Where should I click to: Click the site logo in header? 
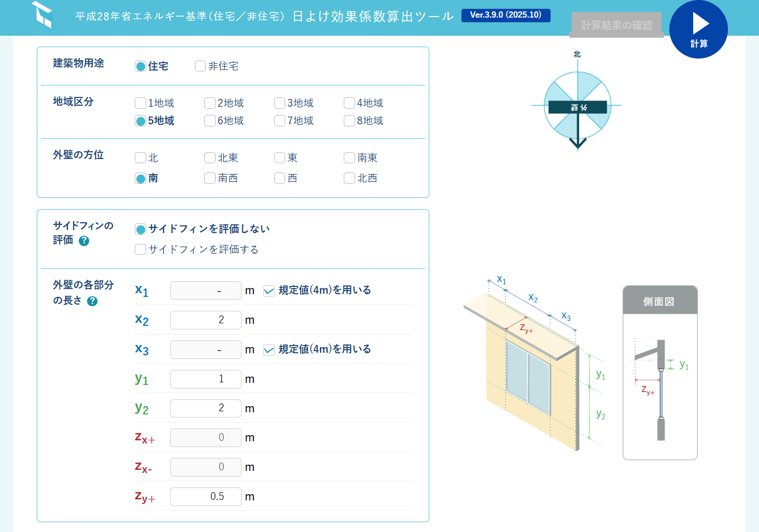pyautogui.click(x=41, y=15)
